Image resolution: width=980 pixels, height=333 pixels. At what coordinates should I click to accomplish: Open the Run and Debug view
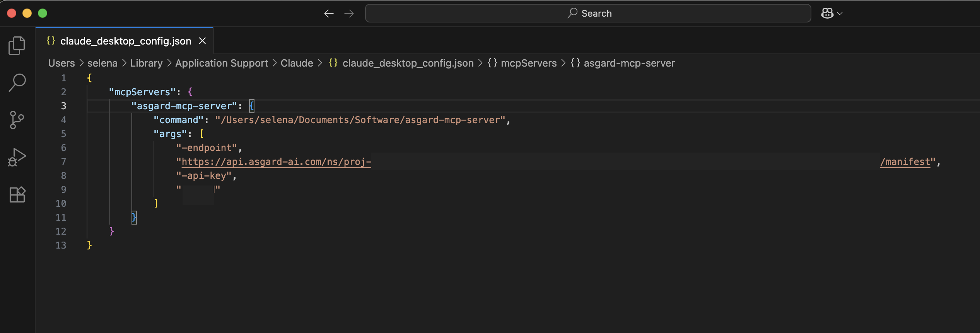click(17, 157)
